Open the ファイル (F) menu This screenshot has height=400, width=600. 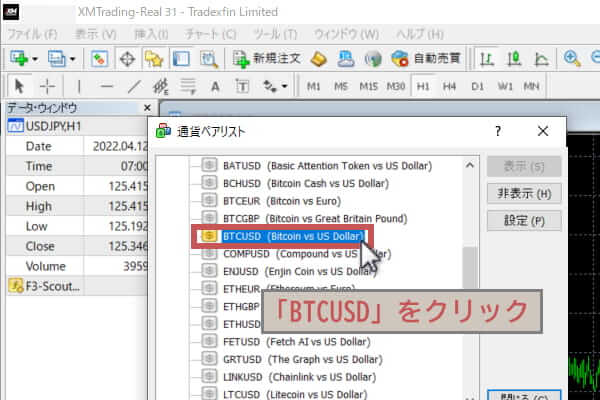(x=32, y=34)
